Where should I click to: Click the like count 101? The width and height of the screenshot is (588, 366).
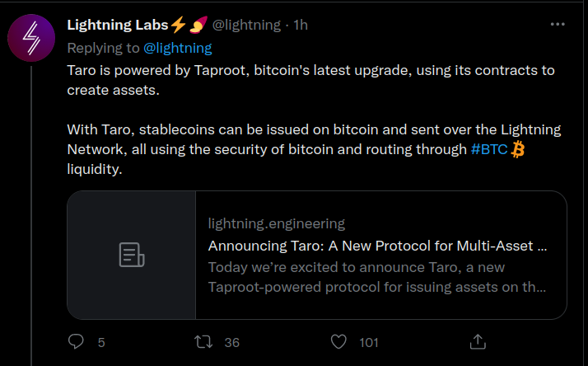[369, 342]
